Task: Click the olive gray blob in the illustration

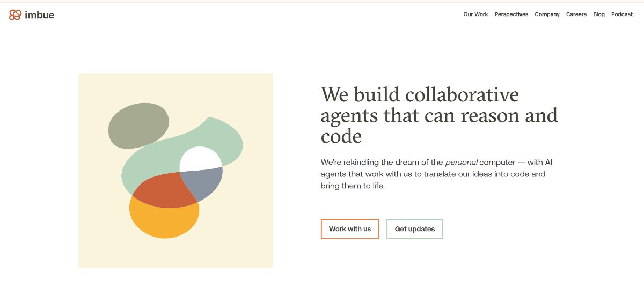Action: [138, 125]
